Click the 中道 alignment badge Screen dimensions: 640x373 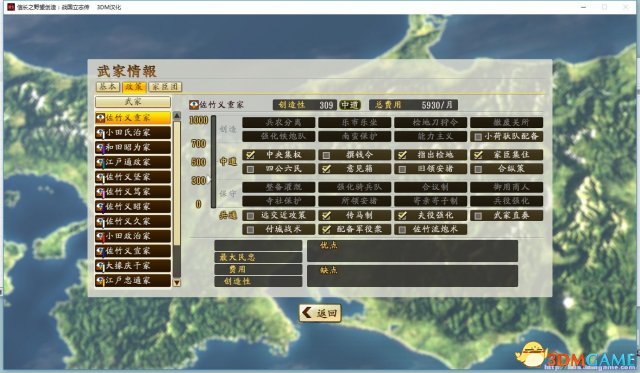[x=350, y=105]
